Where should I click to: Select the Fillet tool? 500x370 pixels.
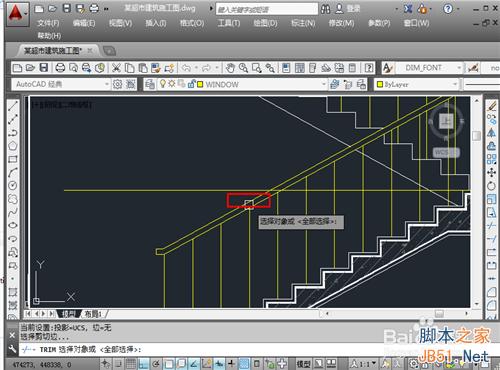tap(492, 306)
